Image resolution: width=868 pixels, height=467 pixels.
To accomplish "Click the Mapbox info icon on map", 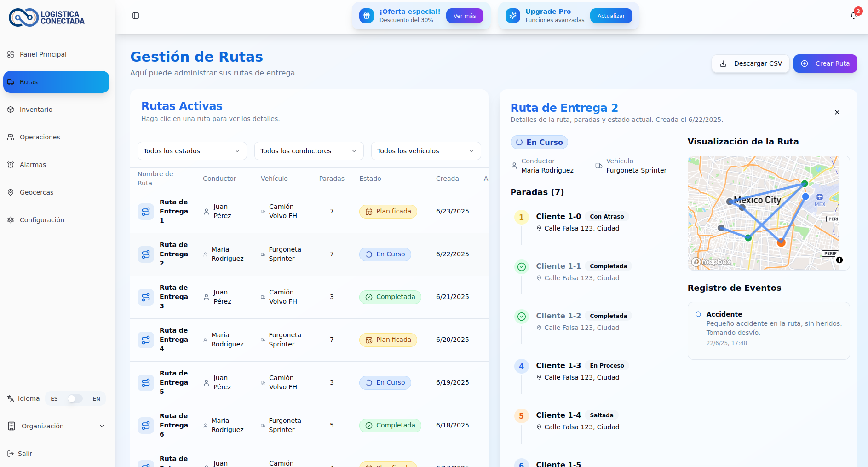I will tap(839, 260).
